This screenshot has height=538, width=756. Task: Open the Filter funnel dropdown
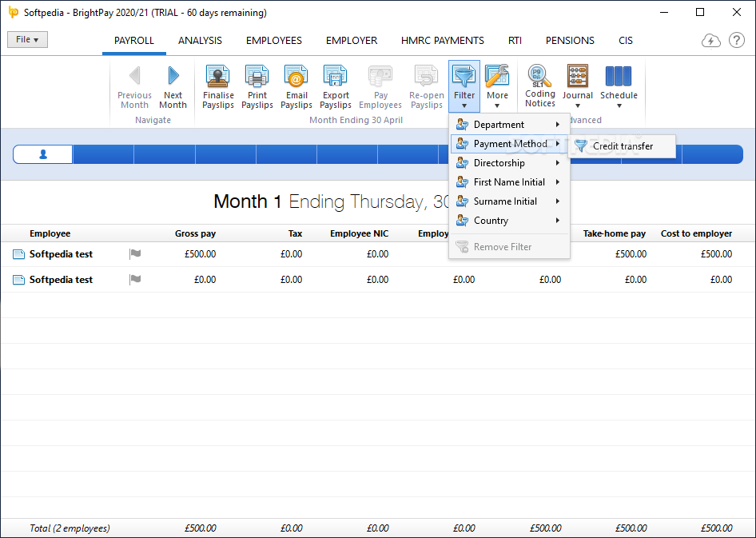(x=464, y=87)
